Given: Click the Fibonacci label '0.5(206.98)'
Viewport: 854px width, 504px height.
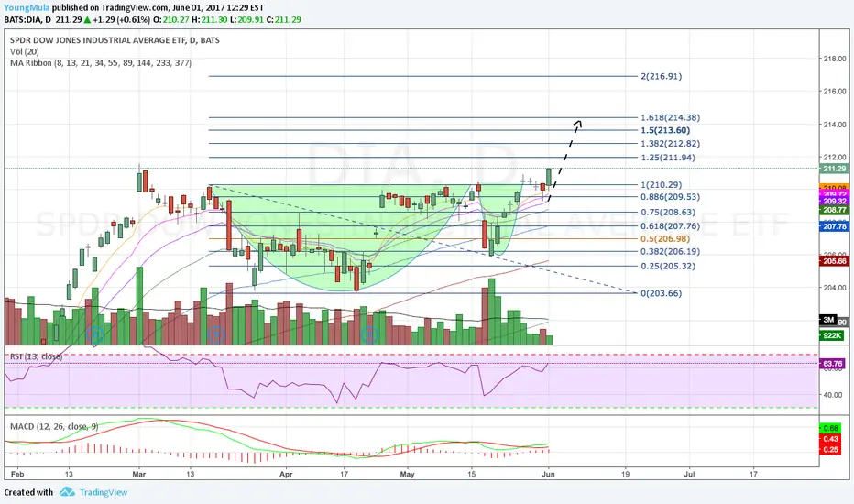Looking at the screenshot, I should click(x=665, y=238).
